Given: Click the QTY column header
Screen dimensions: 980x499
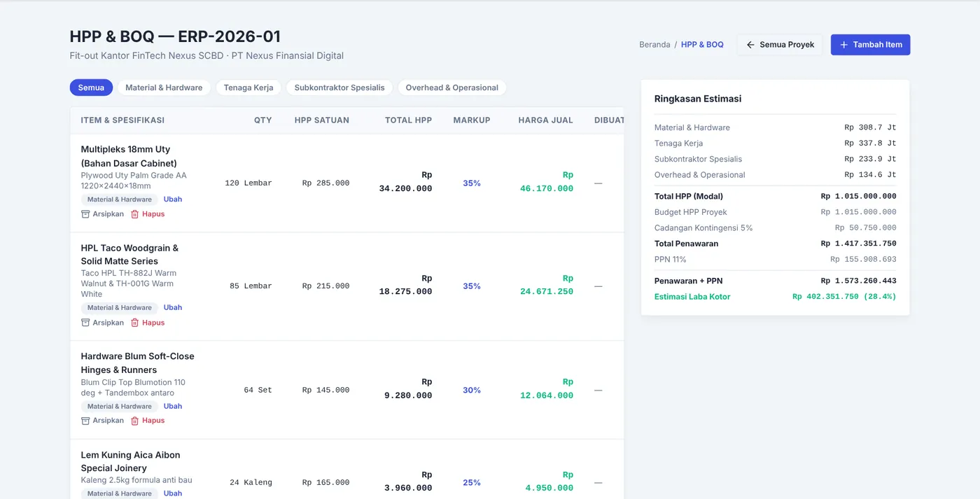Looking at the screenshot, I should (263, 120).
